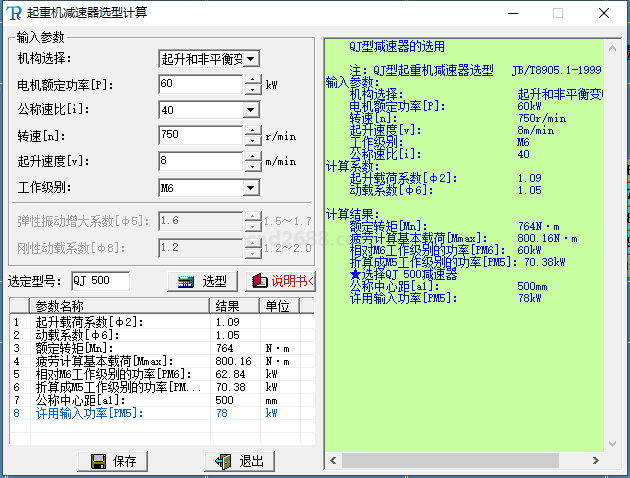Increase lifting speed with up arrow

click(x=253, y=156)
